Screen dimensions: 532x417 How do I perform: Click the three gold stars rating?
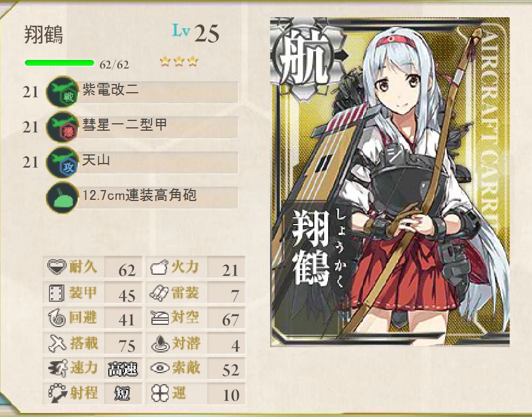[179, 62]
